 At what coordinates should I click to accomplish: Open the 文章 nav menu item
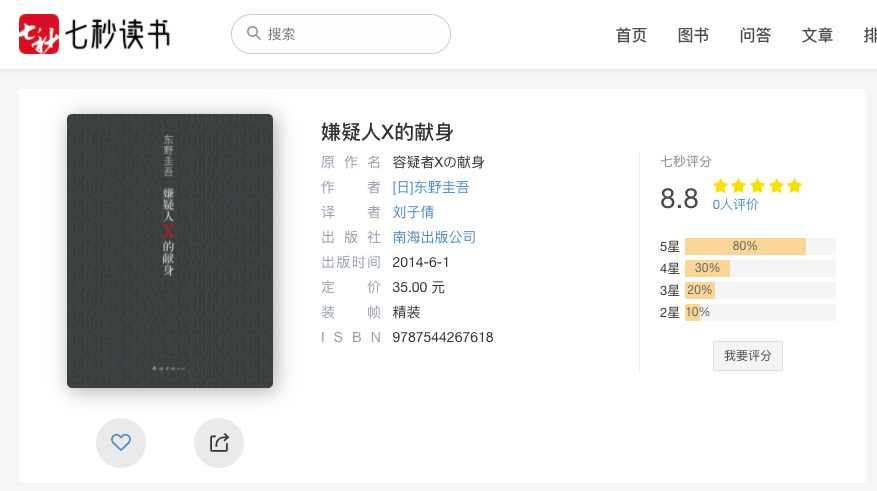pos(817,35)
